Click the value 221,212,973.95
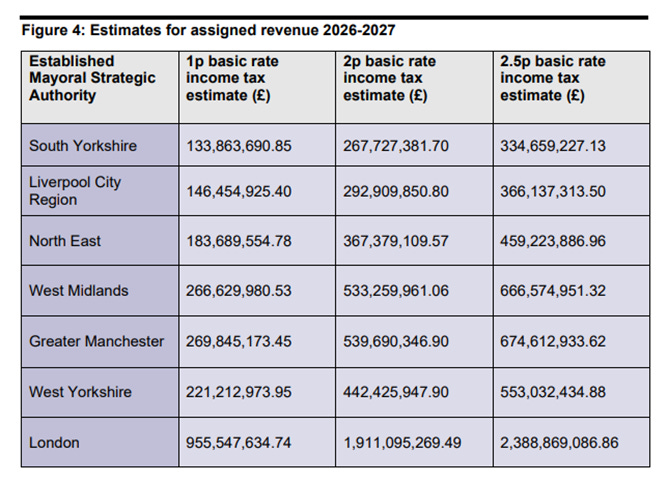 pos(239,392)
